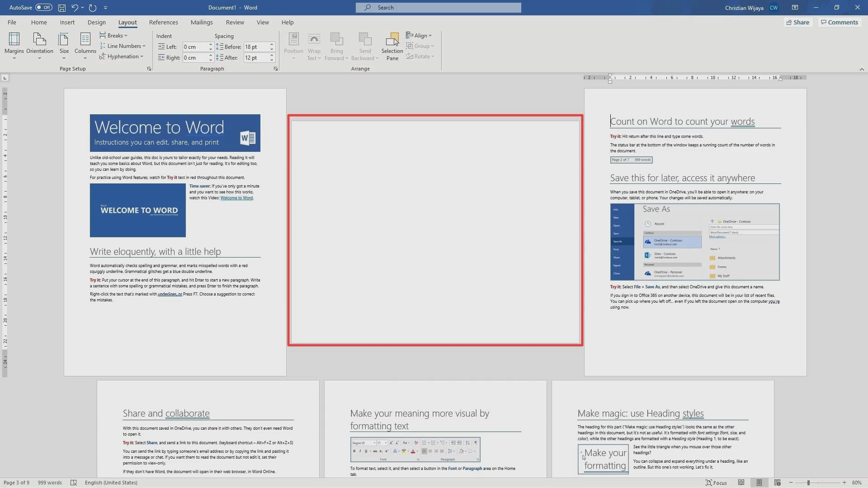Open the Help tab
868x488 pixels.
tap(288, 22)
